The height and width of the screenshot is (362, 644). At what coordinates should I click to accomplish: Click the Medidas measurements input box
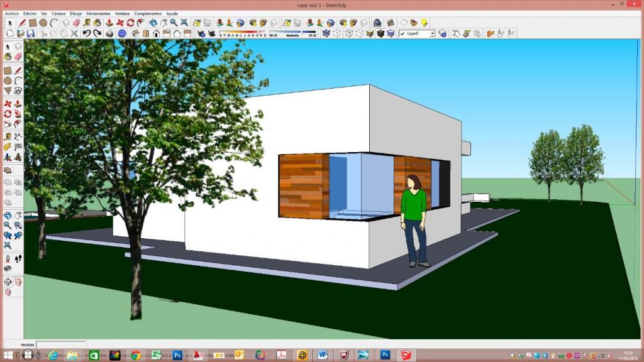[60, 344]
